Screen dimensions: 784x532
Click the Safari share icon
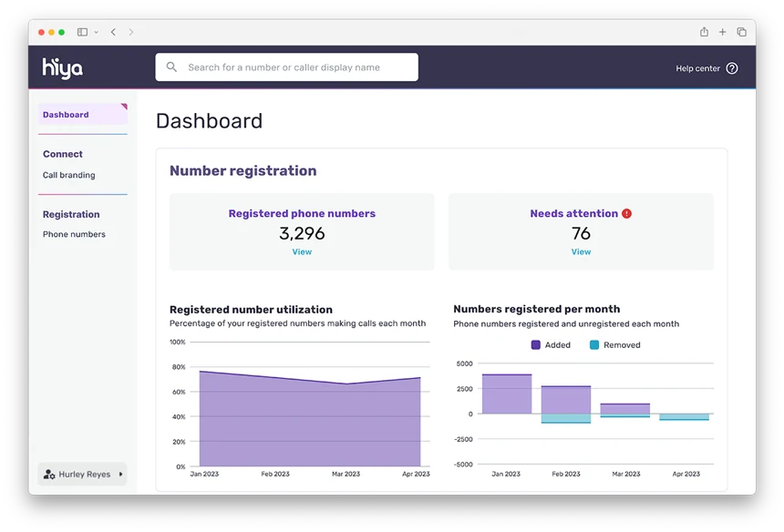[x=704, y=31]
